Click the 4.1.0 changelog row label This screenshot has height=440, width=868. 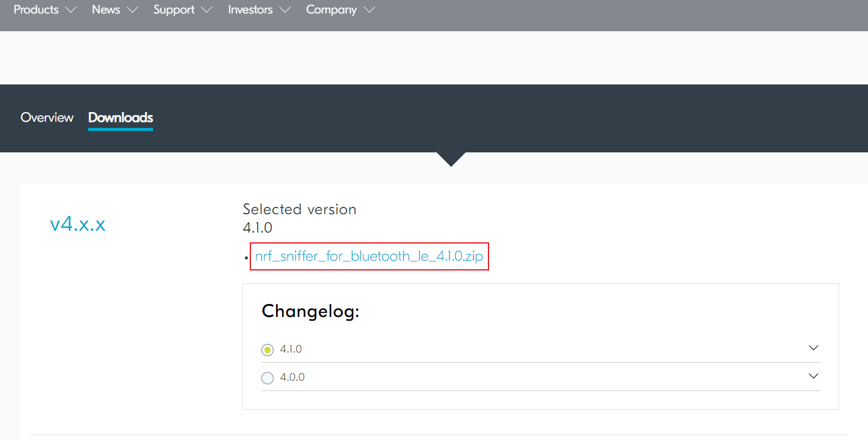tap(291, 349)
